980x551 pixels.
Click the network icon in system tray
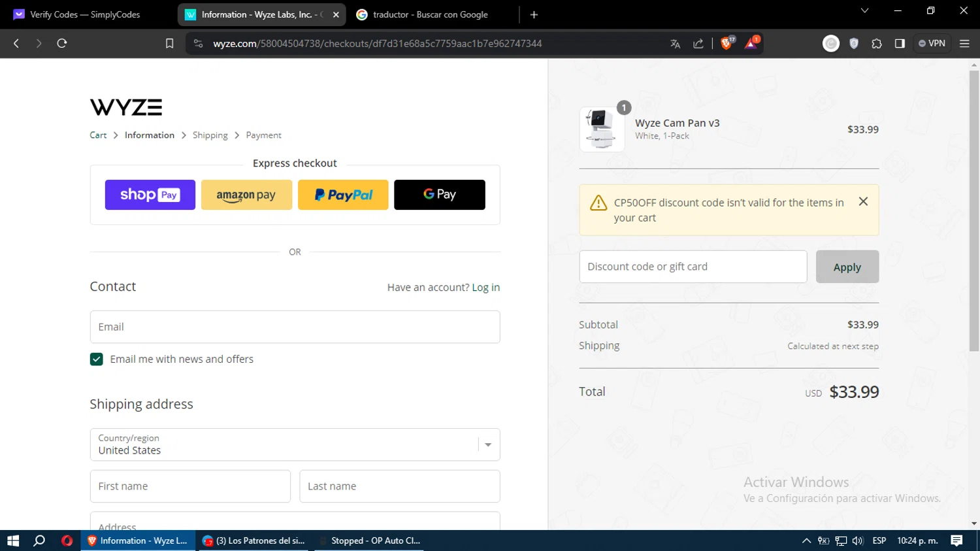pos(841,541)
